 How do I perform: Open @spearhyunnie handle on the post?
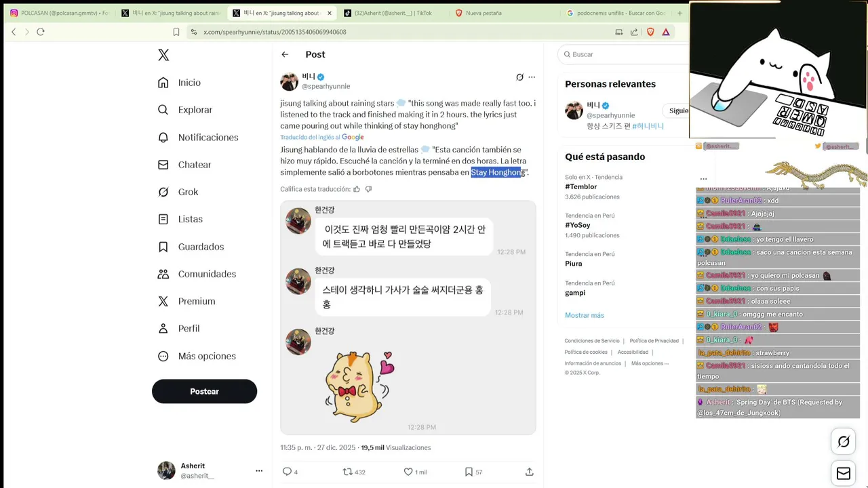pos(326,87)
